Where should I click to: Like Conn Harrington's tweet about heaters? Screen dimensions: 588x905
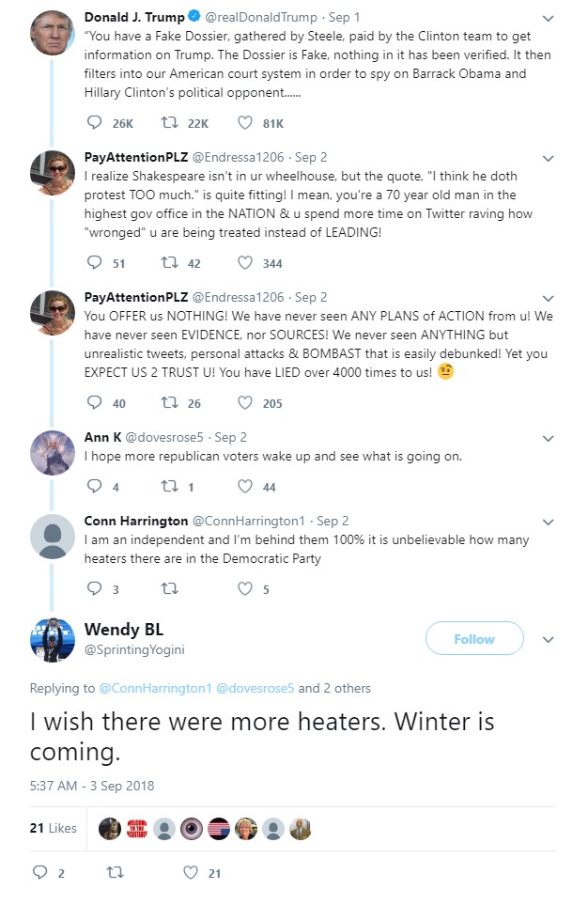click(x=245, y=589)
